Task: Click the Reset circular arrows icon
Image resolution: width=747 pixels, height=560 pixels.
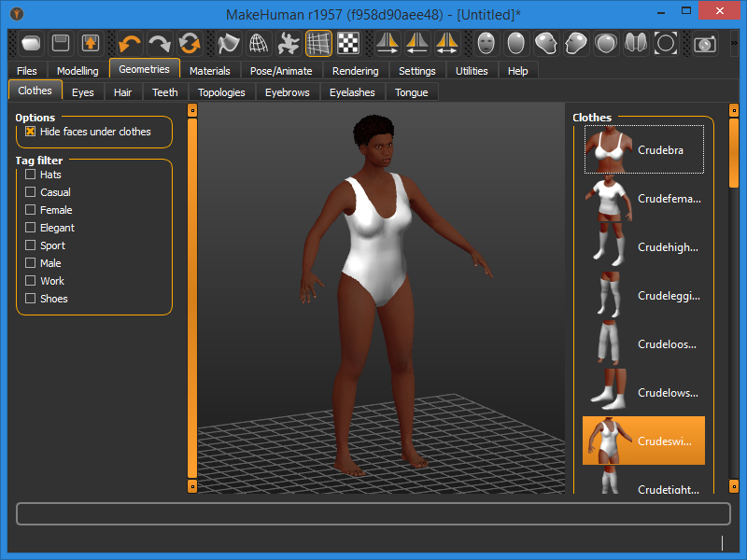Action: pyautogui.click(x=190, y=43)
